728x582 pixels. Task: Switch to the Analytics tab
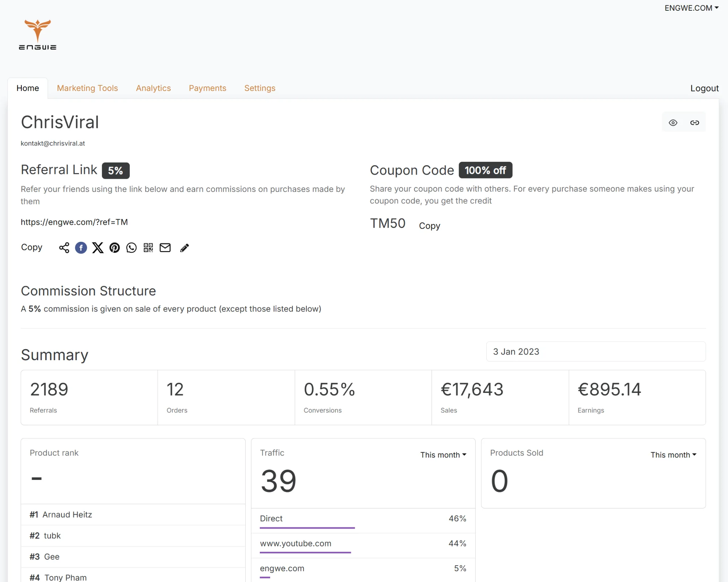coord(153,88)
